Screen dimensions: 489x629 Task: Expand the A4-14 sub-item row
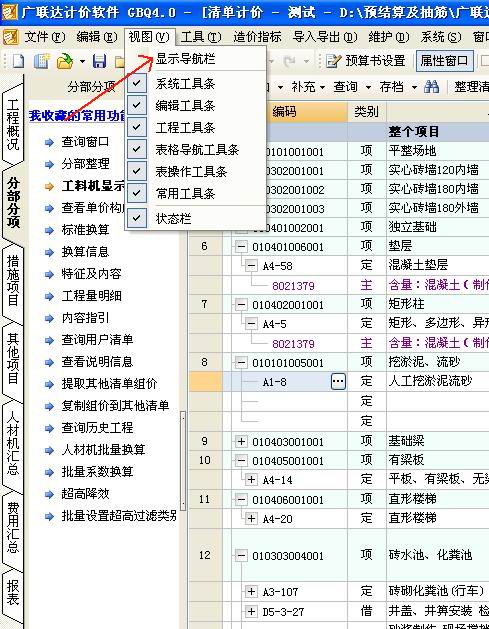coord(251,480)
